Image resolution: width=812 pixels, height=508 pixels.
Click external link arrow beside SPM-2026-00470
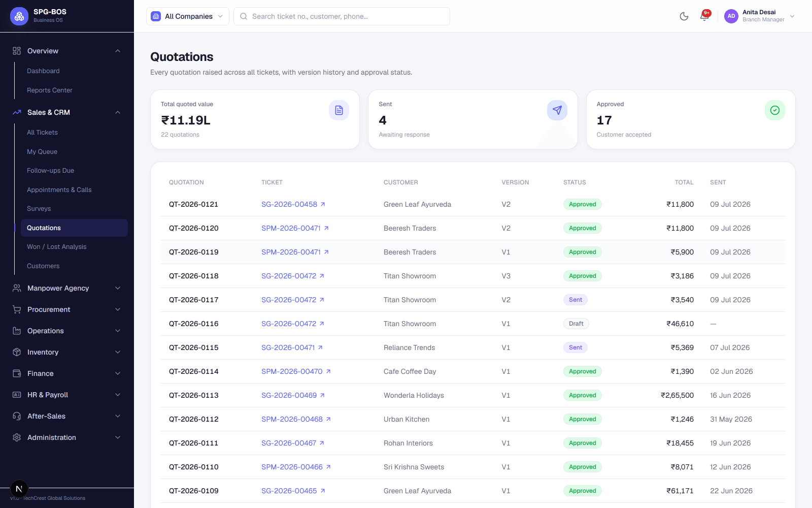328,371
